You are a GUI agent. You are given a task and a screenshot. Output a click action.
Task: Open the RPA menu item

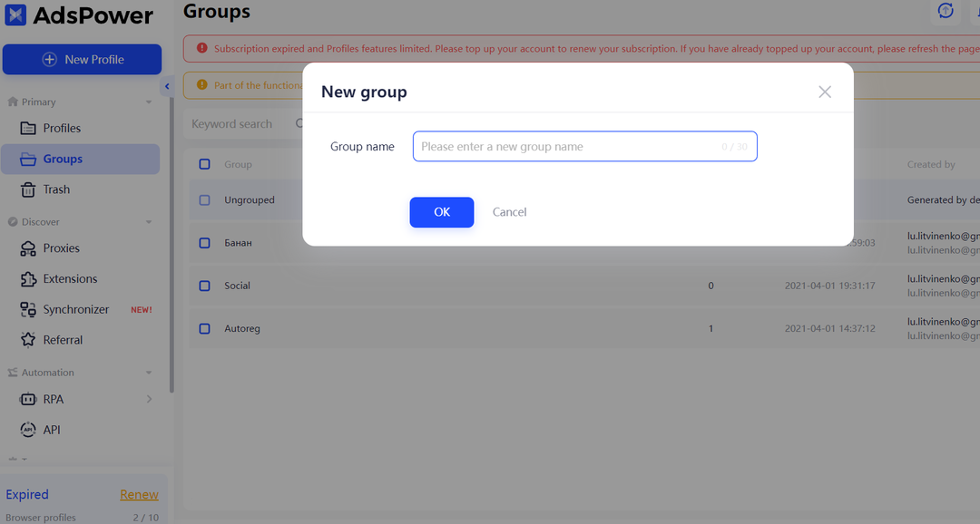(80, 399)
